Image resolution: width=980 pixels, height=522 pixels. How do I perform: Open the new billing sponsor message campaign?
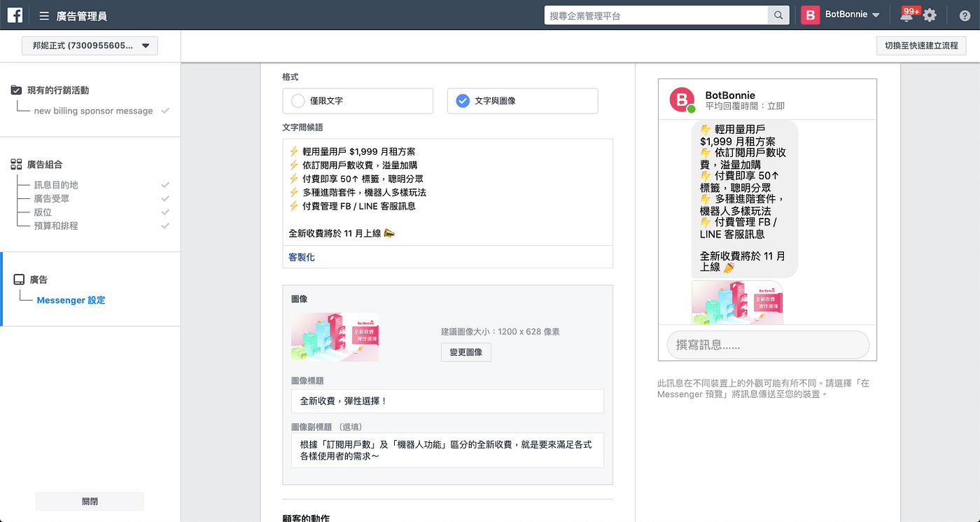point(93,111)
